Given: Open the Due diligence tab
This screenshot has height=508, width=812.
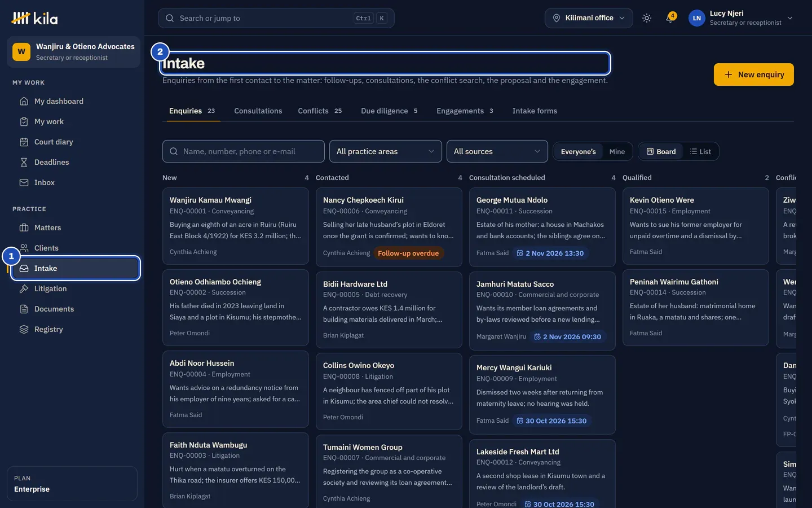Looking at the screenshot, I should pyautogui.click(x=389, y=111).
